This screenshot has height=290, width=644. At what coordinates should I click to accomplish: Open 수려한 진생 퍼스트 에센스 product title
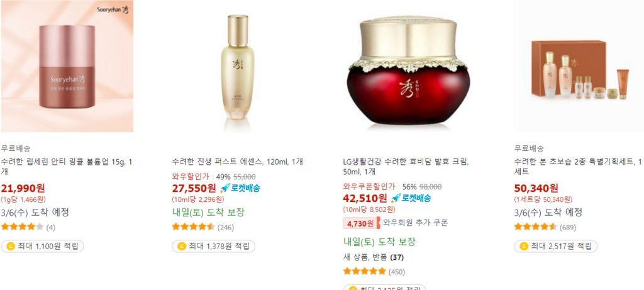click(x=237, y=162)
